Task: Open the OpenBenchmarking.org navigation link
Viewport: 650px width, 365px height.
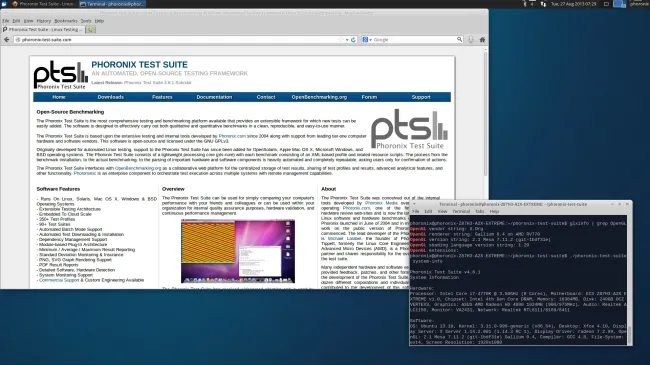Action: pyautogui.click(x=319, y=97)
